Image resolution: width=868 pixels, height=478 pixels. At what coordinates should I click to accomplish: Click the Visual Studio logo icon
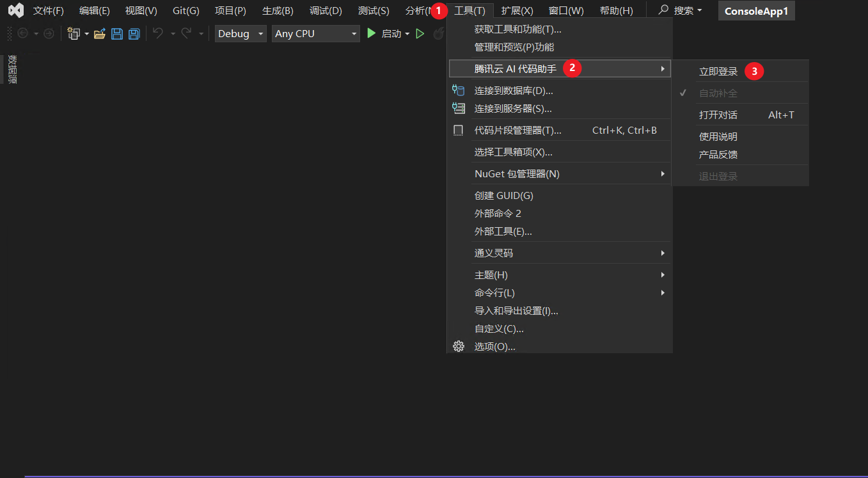[16, 10]
